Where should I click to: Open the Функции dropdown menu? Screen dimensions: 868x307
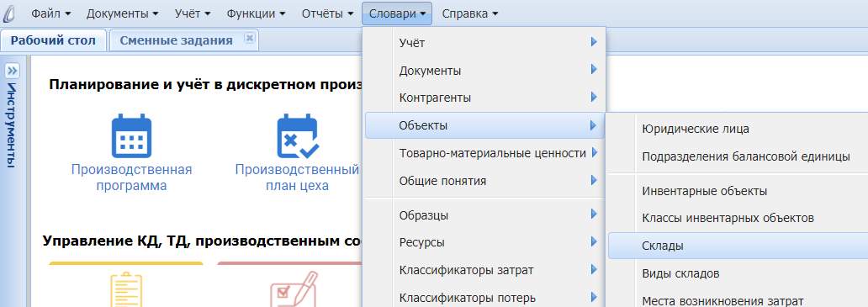tap(256, 13)
